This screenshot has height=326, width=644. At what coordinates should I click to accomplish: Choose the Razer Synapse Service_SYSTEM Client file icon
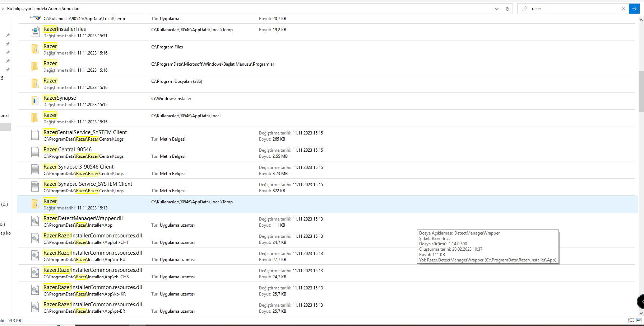(x=35, y=187)
